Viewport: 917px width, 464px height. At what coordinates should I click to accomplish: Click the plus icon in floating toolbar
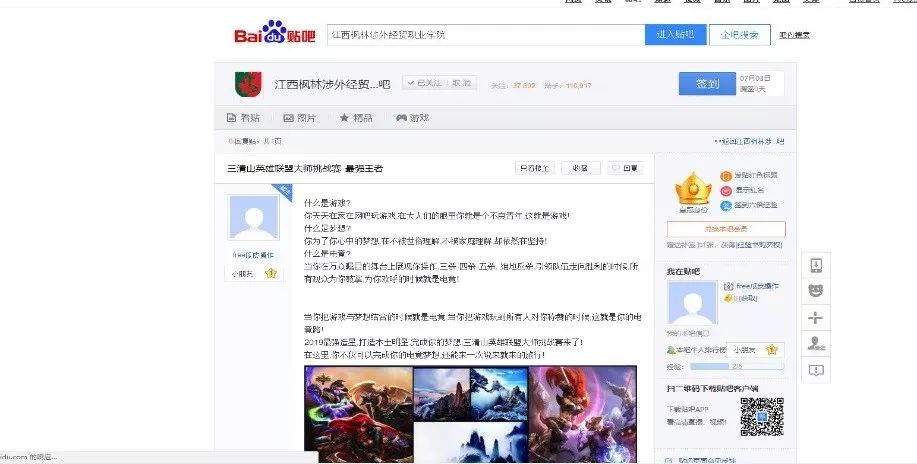coord(816,318)
